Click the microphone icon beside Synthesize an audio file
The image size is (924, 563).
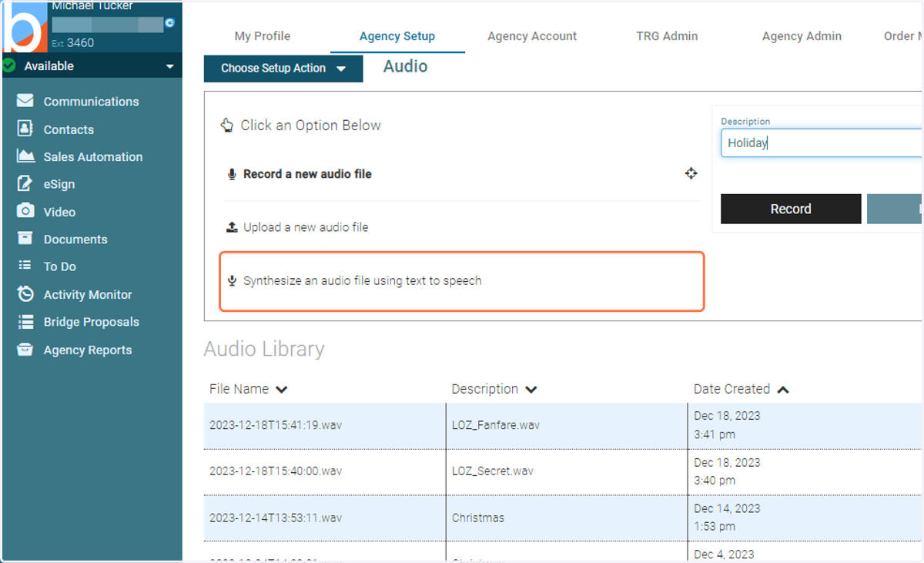coord(232,281)
